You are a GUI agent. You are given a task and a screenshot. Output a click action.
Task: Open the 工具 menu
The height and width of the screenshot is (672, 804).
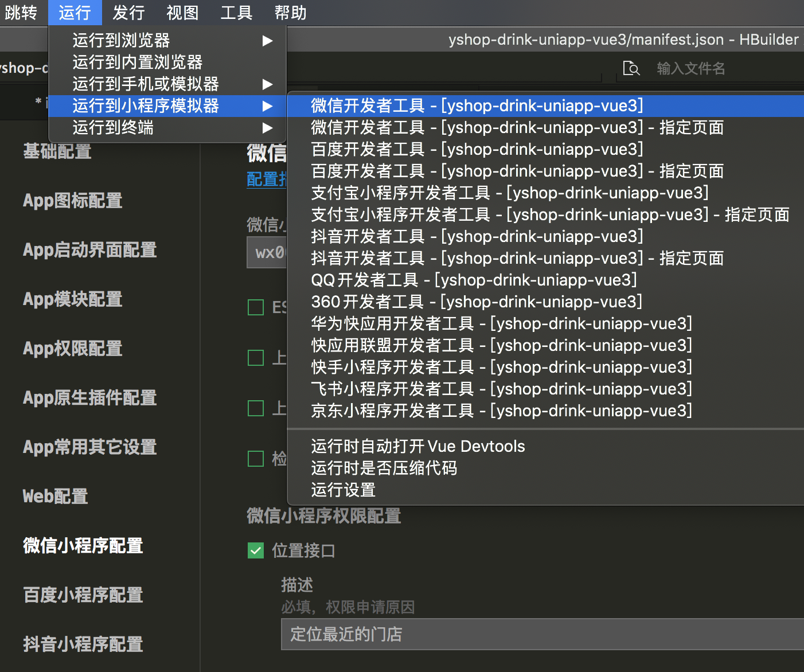237,13
